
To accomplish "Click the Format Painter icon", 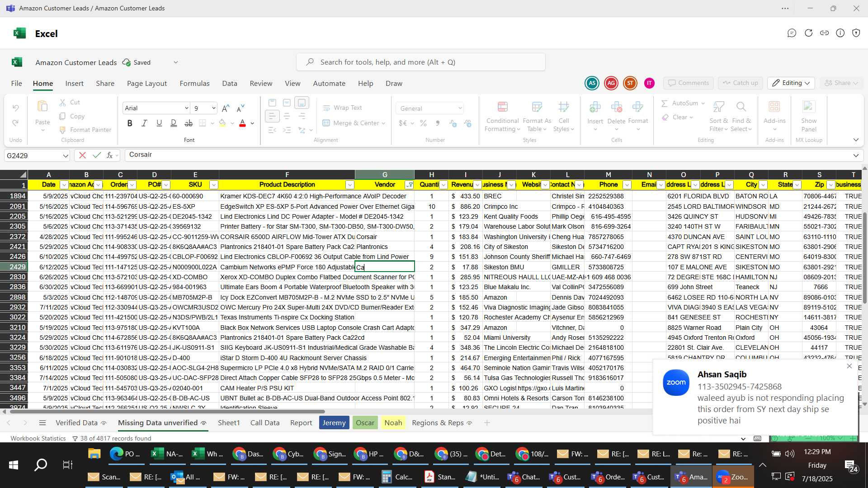I will [63, 130].
